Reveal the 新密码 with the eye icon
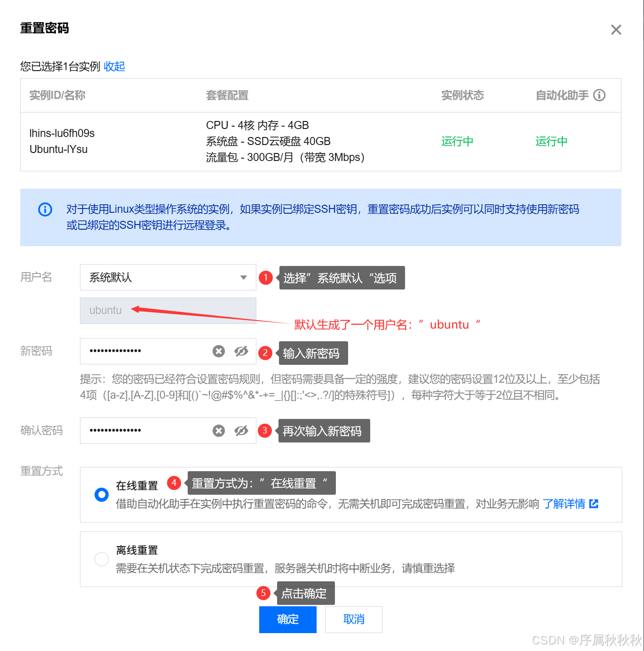The image size is (644, 651). (241, 351)
